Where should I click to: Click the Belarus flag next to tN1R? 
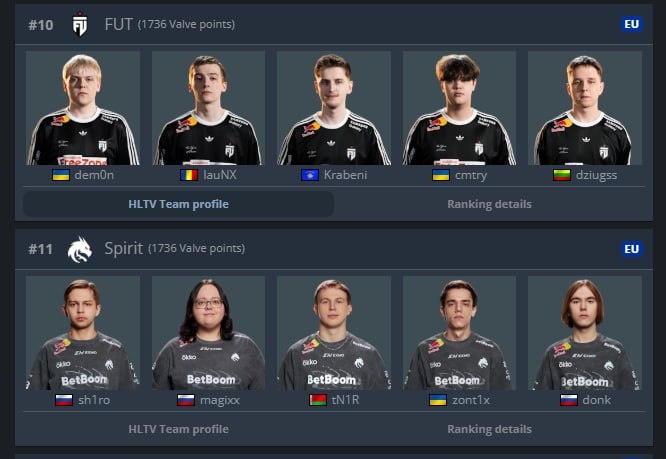[x=318, y=400]
